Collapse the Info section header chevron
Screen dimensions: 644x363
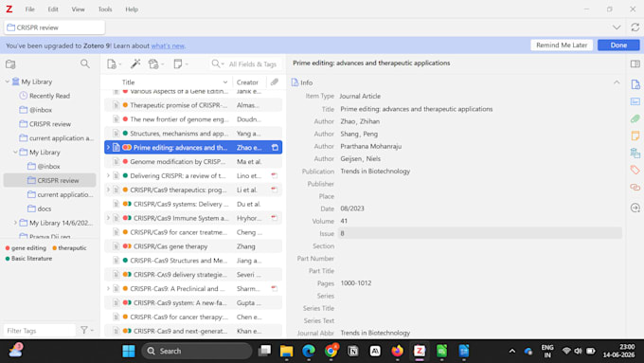click(617, 82)
